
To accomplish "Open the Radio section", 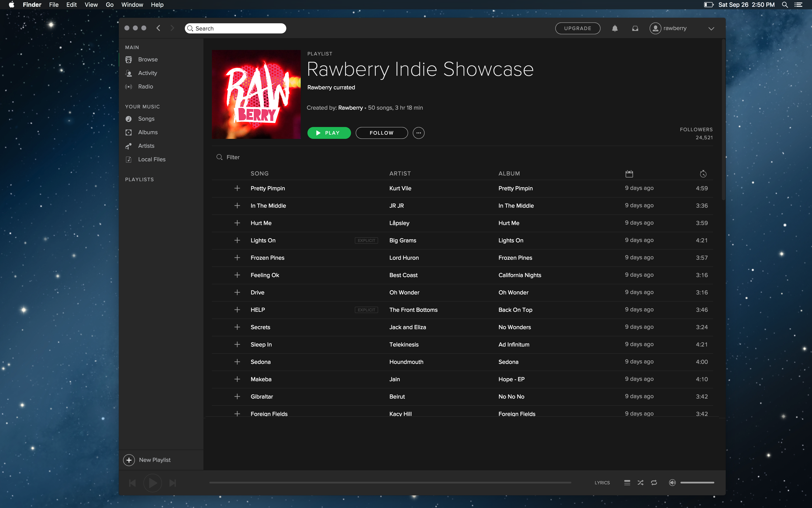I will pyautogui.click(x=145, y=86).
